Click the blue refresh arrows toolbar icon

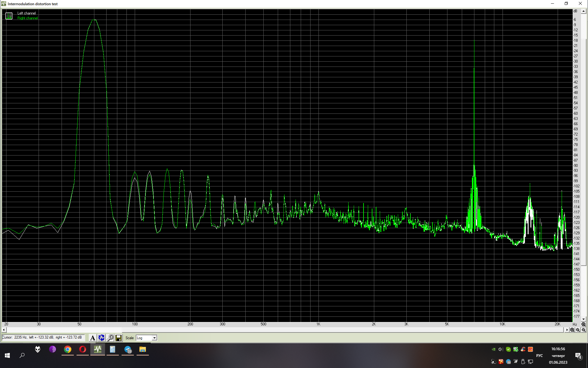pyautogui.click(x=101, y=338)
